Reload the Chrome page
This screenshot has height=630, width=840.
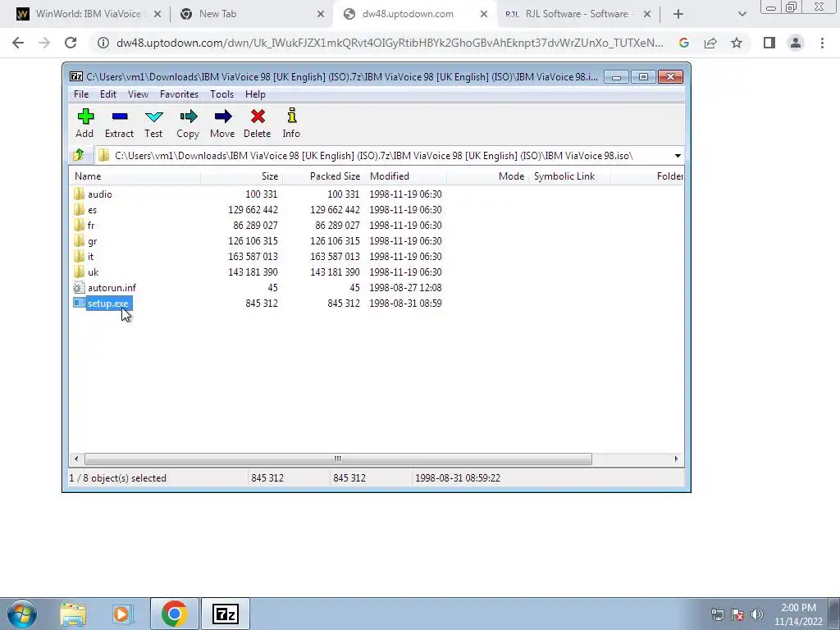[x=71, y=43]
